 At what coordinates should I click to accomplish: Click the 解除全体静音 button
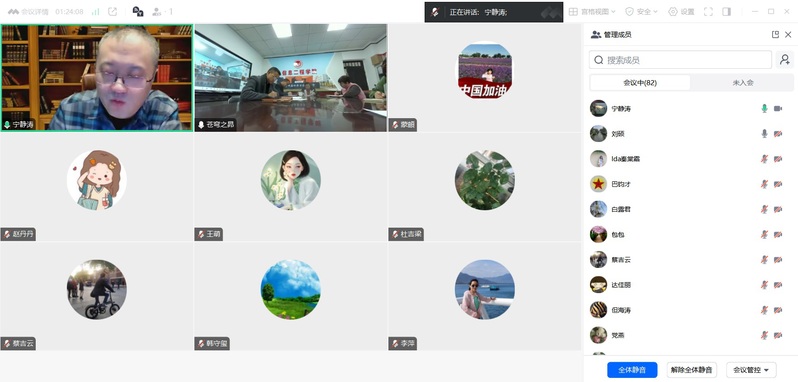tap(692, 370)
